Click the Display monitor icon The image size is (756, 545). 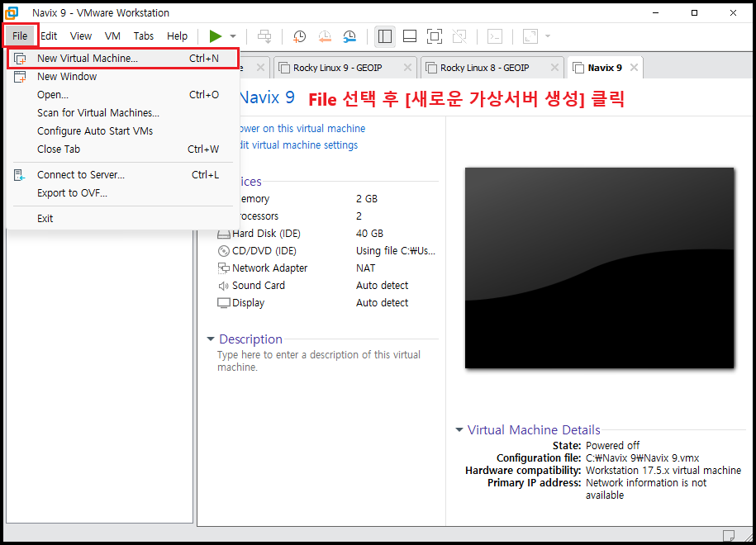tap(224, 303)
